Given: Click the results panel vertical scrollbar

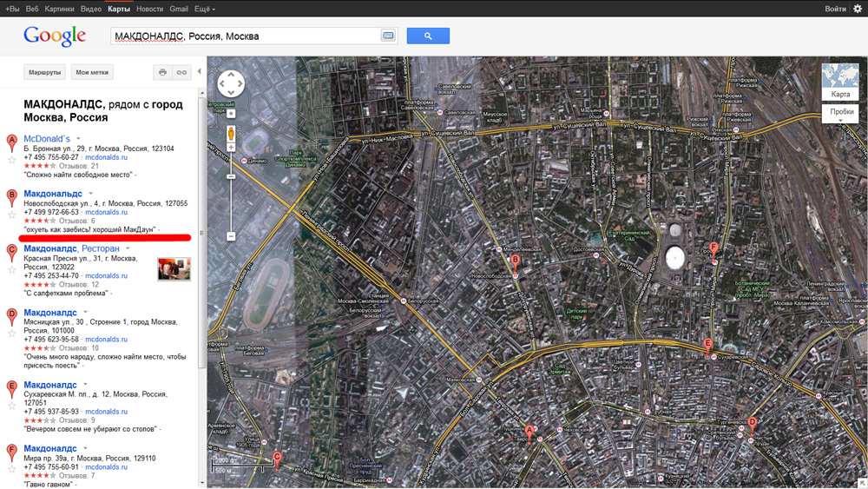Looking at the screenshot, I should point(202,233).
